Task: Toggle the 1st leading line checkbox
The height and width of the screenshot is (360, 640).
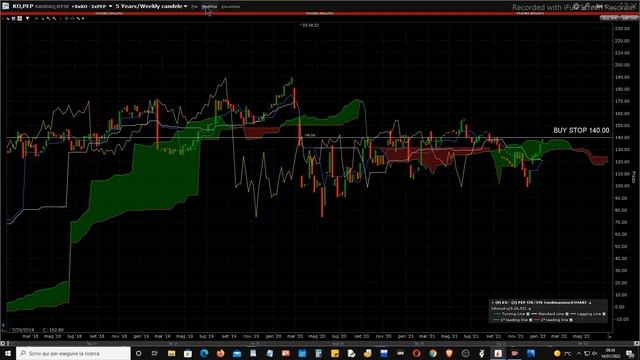Action: (530, 320)
